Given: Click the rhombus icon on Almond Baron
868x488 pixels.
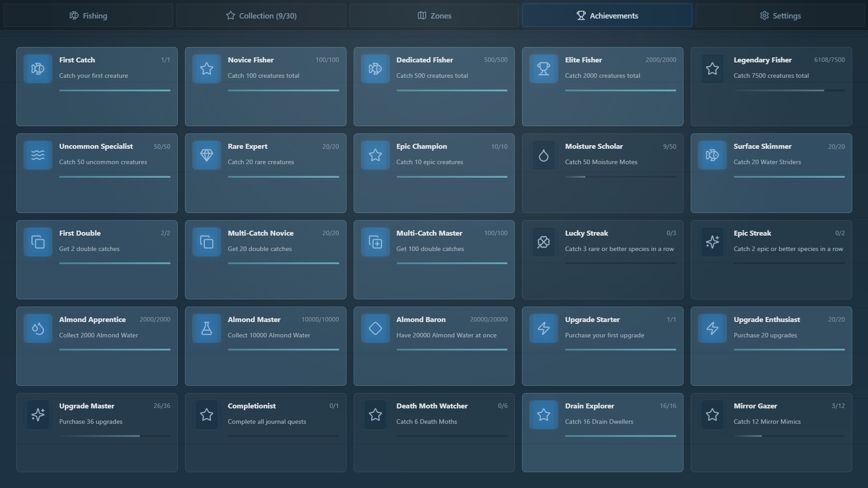Looking at the screenshot, I should [375, 328].
